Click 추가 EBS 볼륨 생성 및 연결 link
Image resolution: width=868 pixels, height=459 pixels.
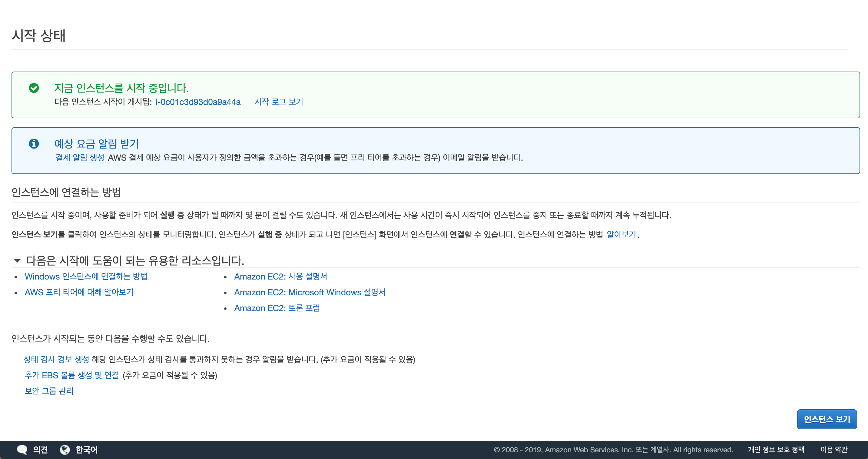point(72,375)
